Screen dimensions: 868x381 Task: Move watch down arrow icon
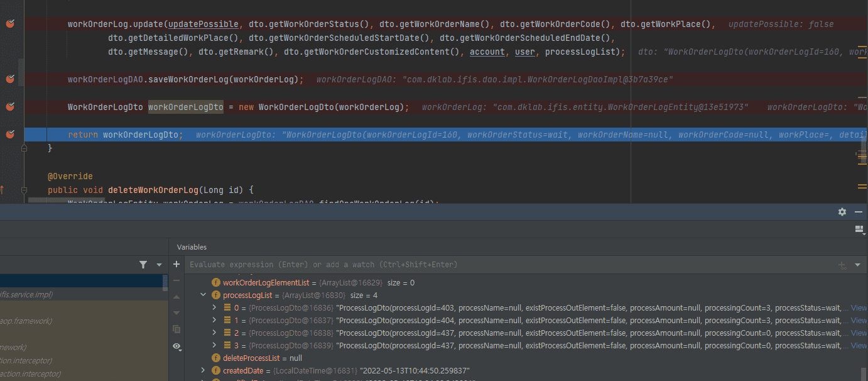176,313
